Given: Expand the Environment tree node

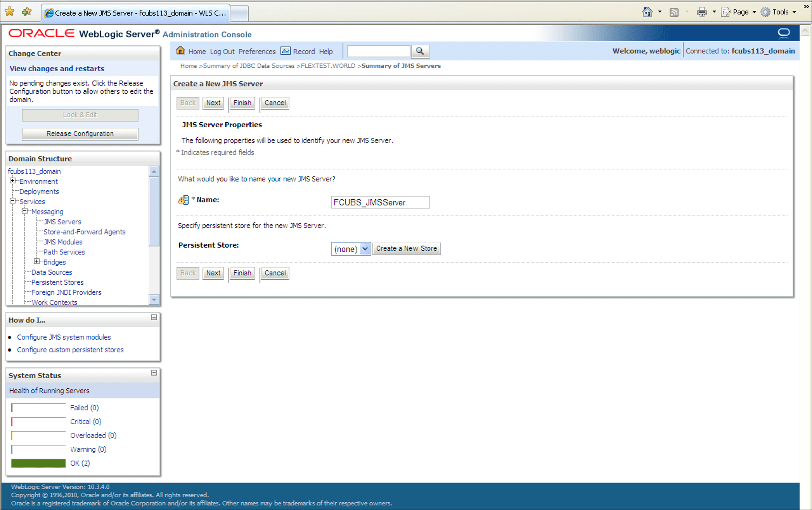Looking at the screenshot, I should coord(13,181).
